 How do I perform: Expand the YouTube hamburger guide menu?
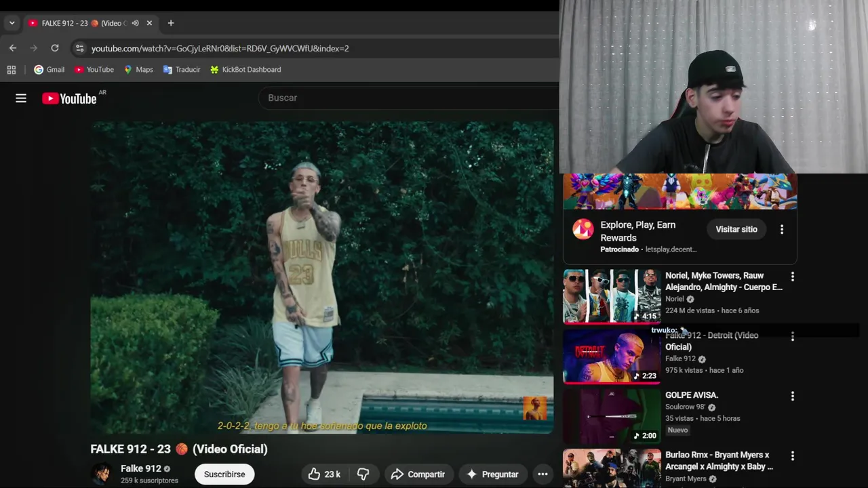pos(21,98)
